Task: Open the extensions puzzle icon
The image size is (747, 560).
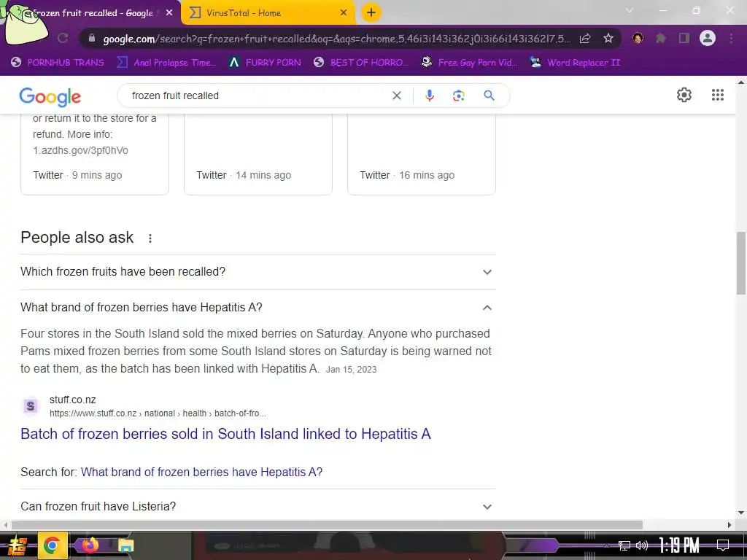Action: [661, 38]
